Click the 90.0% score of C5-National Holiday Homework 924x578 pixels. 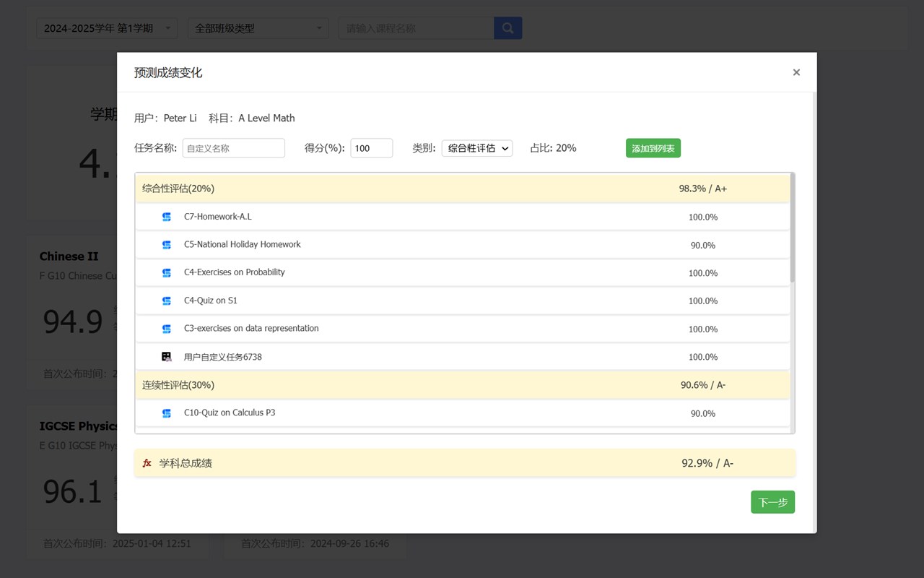pyautogui.click(x=703, y=246)
